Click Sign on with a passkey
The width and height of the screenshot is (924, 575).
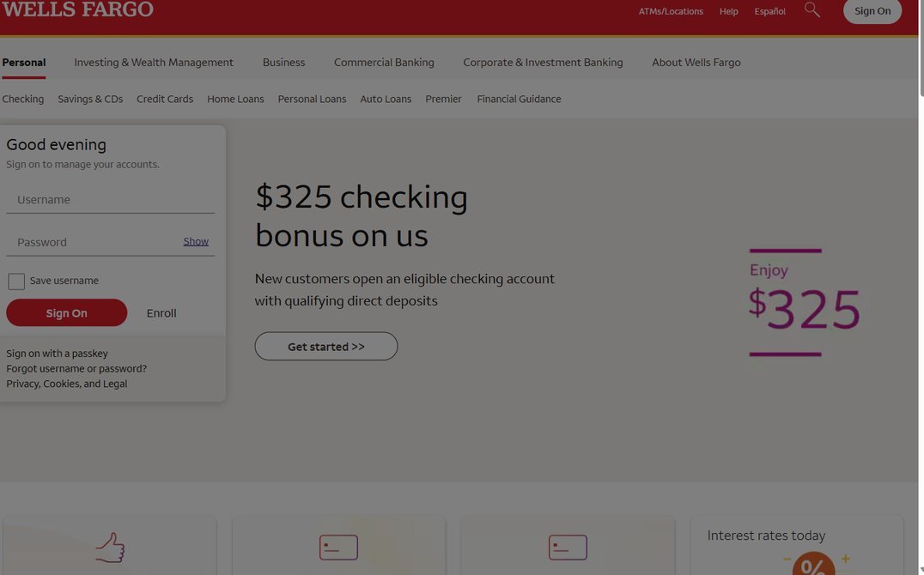click(58, 354)
